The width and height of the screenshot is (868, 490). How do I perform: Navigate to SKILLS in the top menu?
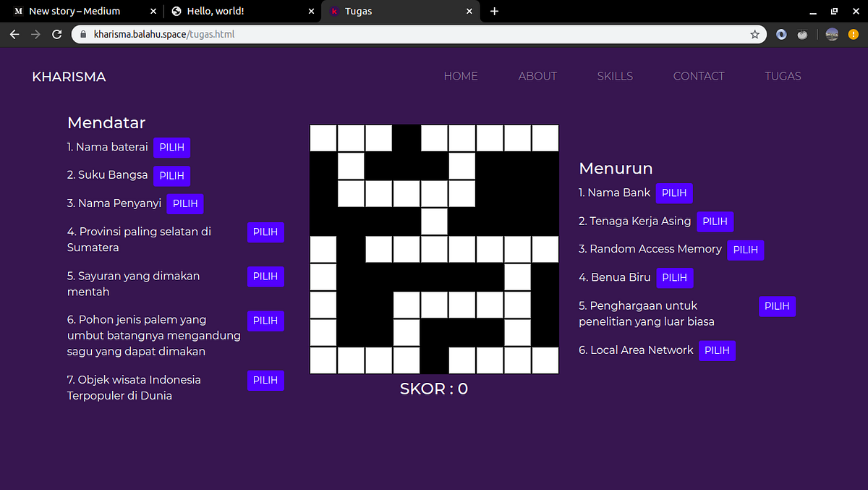[x=615, y=76]
